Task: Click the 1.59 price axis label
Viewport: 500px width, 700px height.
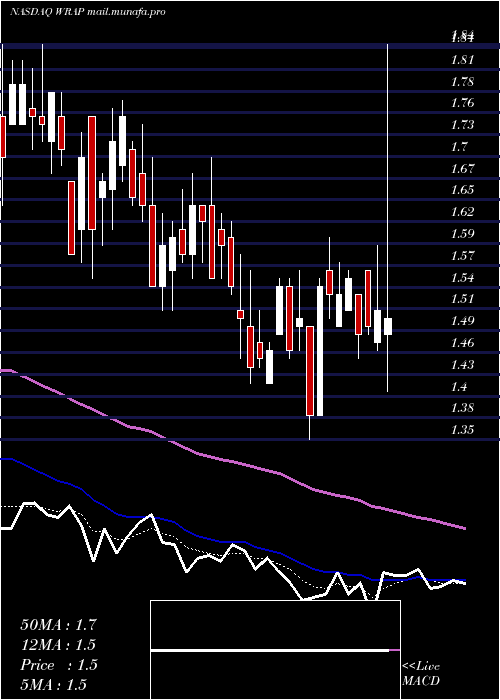Action: pyautogui.click(x=462, y=233)
